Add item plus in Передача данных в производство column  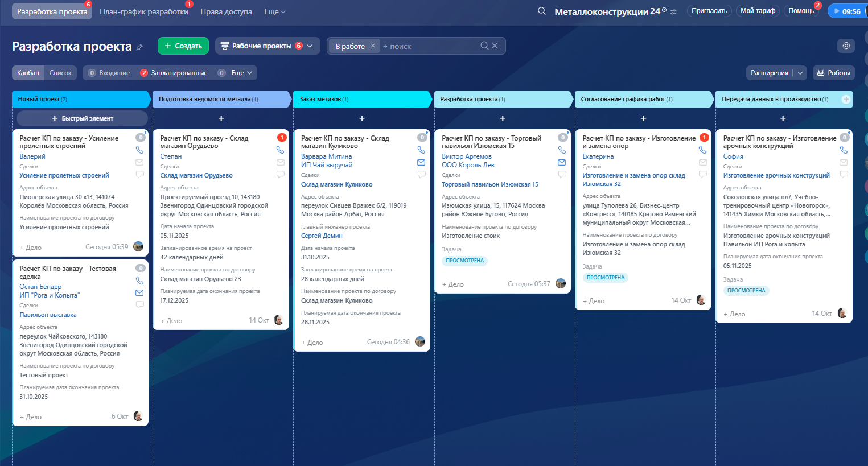tap(783, 118)
